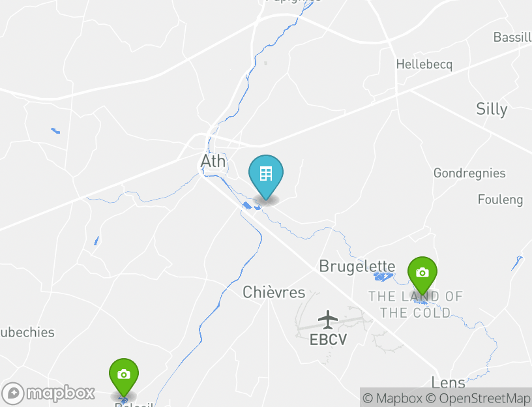Click the Aubechies label at left edge

point(27,333)
